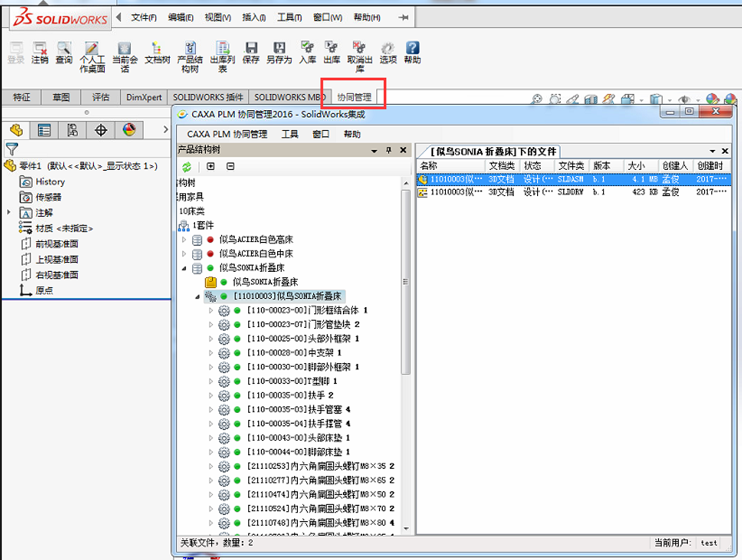This screenshot has height=560, width=742.
Task: Open the 产品结构树 icon in toolbar
Action: 190,57
